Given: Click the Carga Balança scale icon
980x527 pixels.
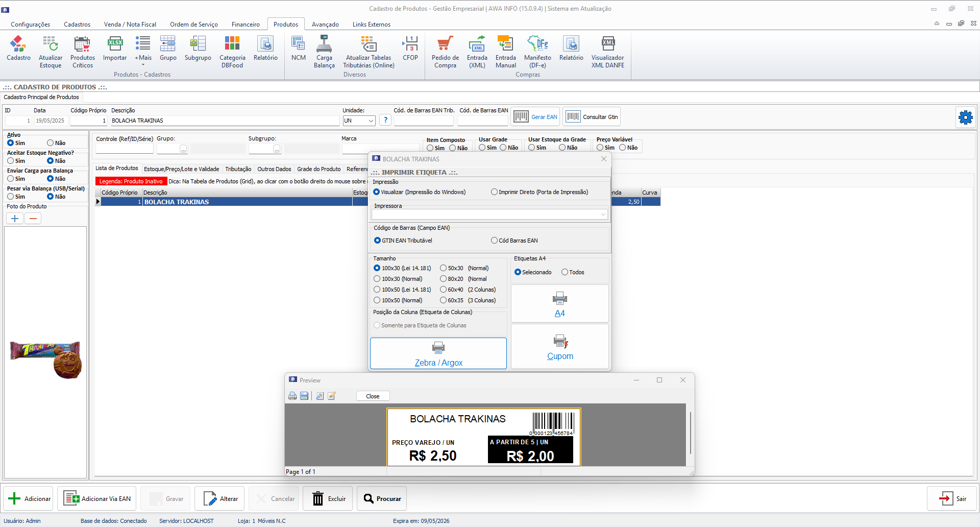Looking at the screenshot, I should (324, 52).
